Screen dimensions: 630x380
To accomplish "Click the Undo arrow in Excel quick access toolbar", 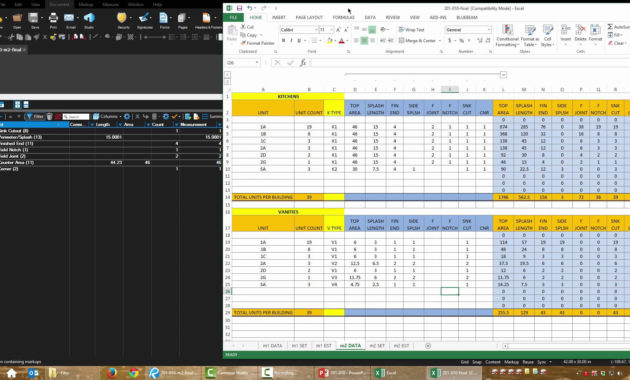I will click(x=250, y=8).
